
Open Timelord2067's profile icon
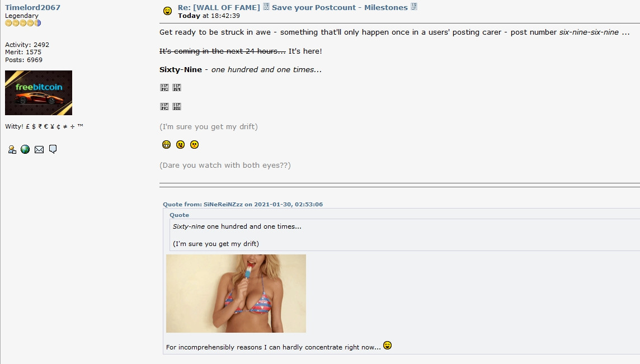point(12,150)
